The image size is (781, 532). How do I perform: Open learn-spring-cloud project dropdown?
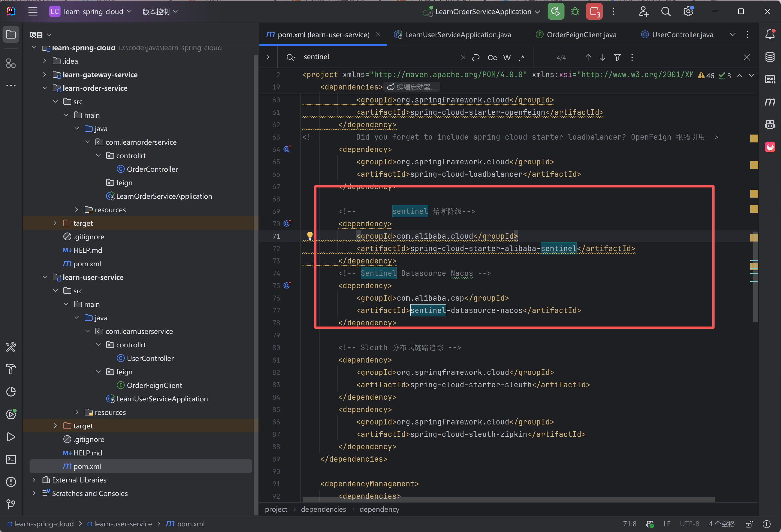click(x=91, y=12)
